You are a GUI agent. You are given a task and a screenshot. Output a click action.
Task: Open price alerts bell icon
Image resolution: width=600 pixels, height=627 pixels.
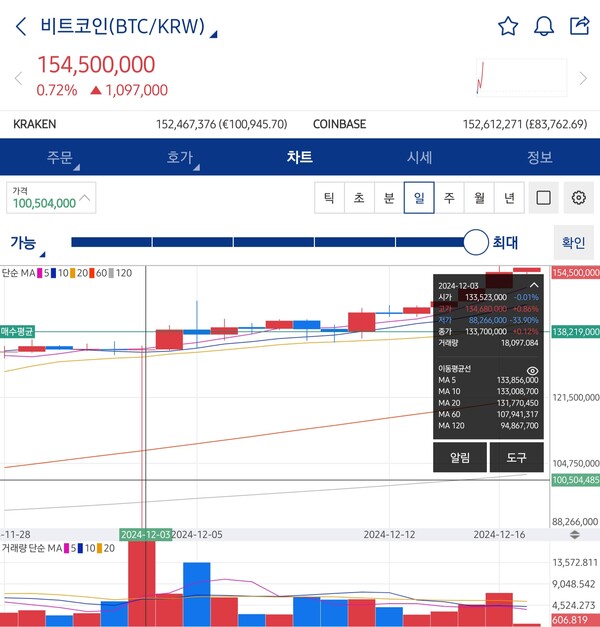(544, 26)
